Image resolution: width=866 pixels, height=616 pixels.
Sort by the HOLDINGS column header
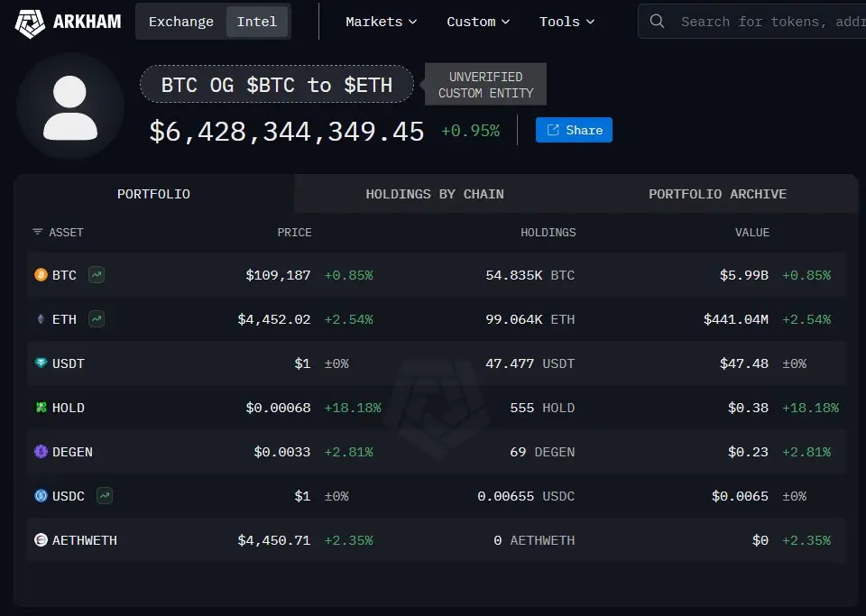548,233
